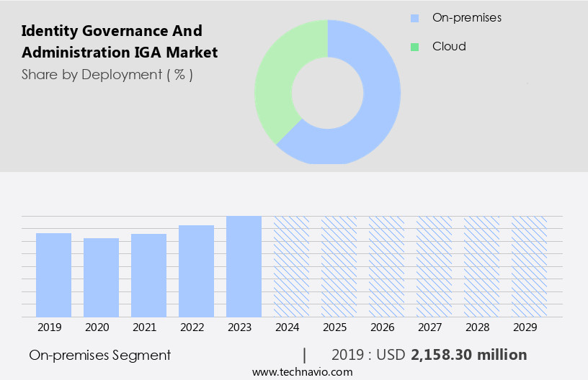Select the tallest 2023 bar
The image size is (588, 380).
pos(244,266)
